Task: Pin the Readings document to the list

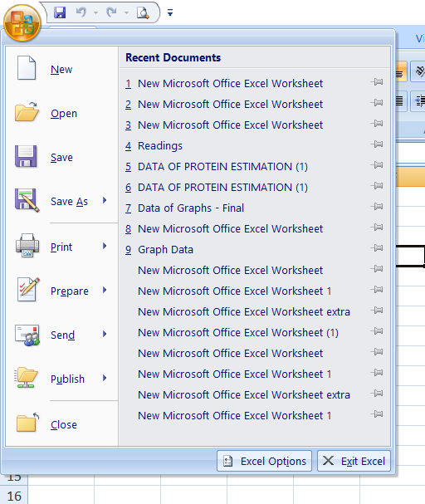Action: coord(377,144)
